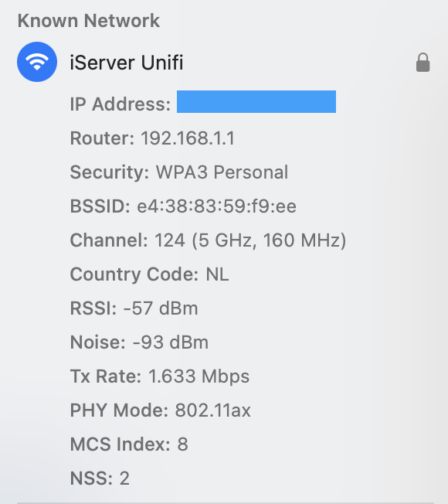
Task: Select the iServer Unifi network name
Action: tap(127, 63)
